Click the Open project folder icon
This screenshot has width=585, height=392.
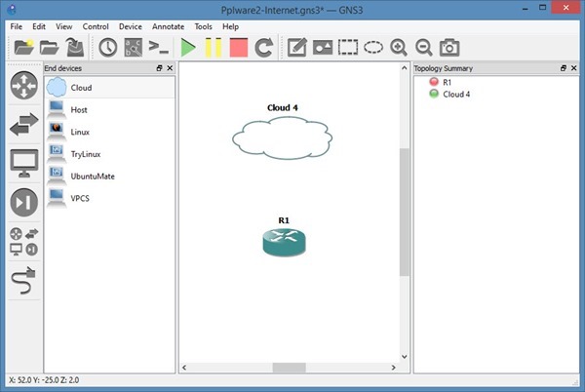tap(50, 48)
